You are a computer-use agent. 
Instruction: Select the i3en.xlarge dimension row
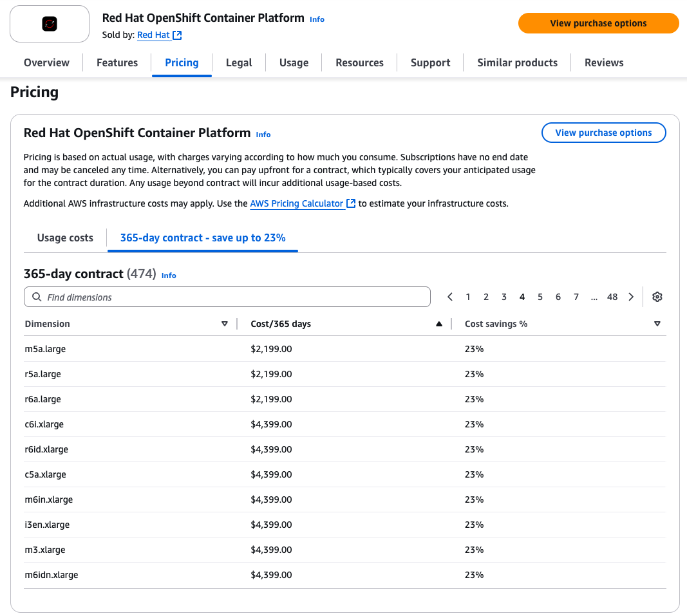345,525
